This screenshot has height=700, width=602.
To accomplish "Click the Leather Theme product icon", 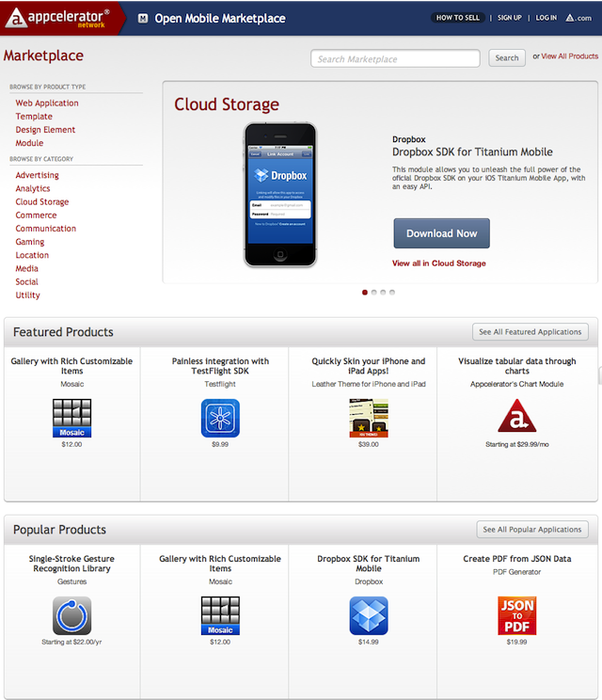I will 369,418.
